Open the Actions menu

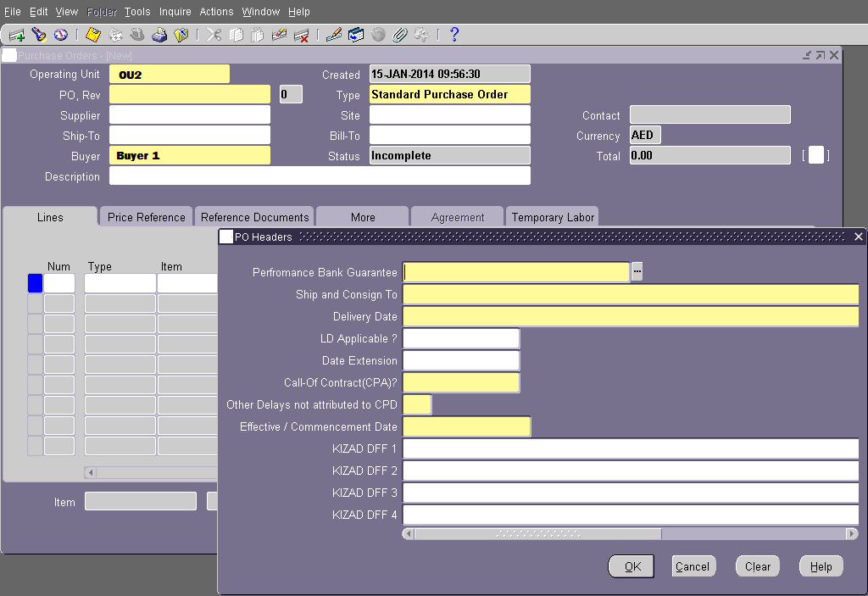(x=216, y=11)
